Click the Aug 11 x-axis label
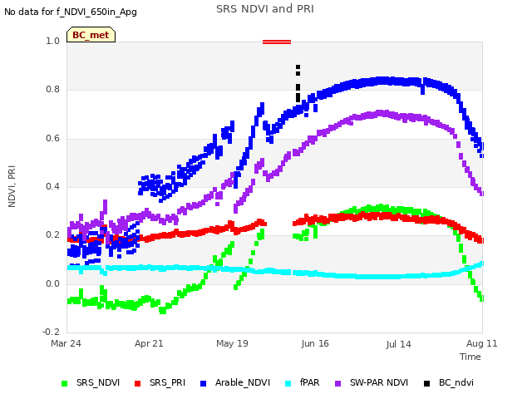532x399 pixels. pos(482,343)
